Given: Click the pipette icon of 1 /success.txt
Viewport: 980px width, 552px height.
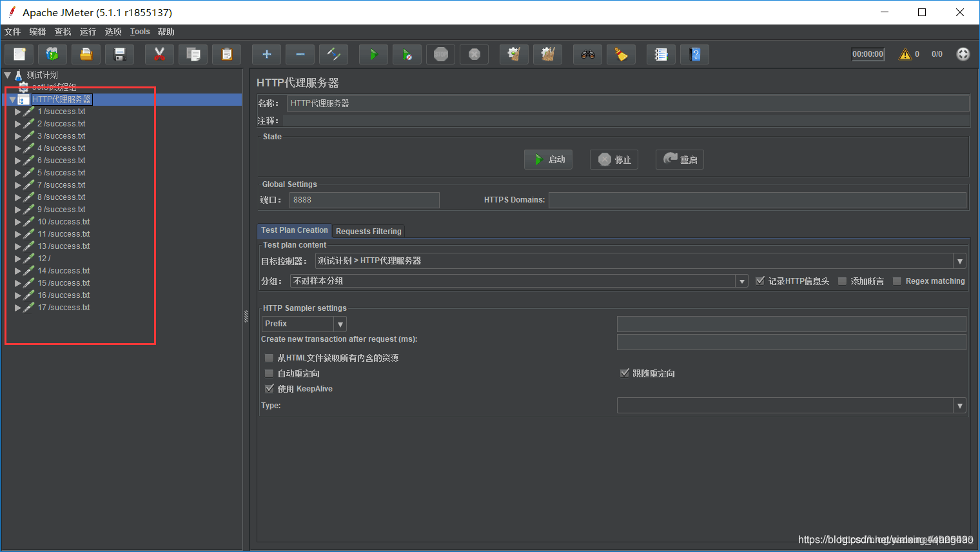Looking at the screenshot, I should point(29,112).
